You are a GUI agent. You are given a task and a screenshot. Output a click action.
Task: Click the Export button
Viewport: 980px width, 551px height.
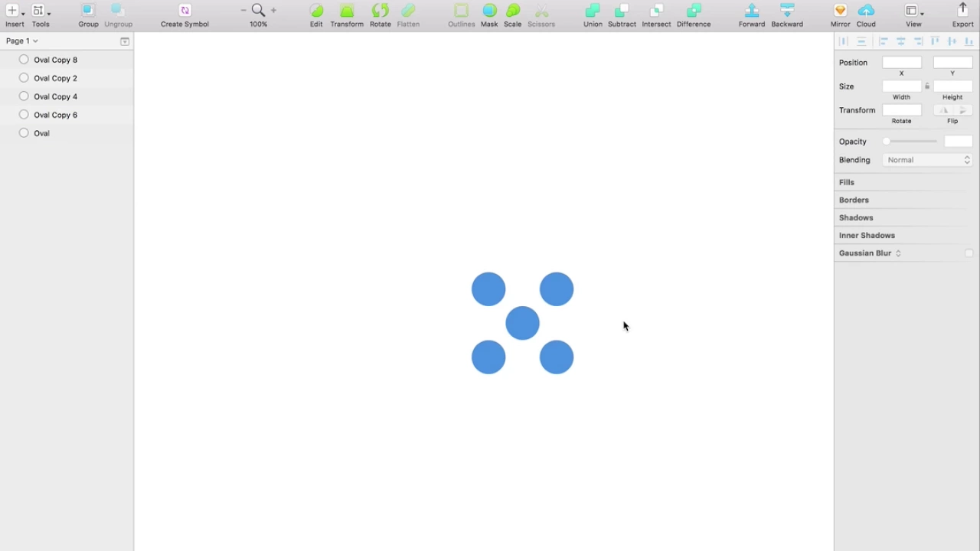[x=962, y=15]
